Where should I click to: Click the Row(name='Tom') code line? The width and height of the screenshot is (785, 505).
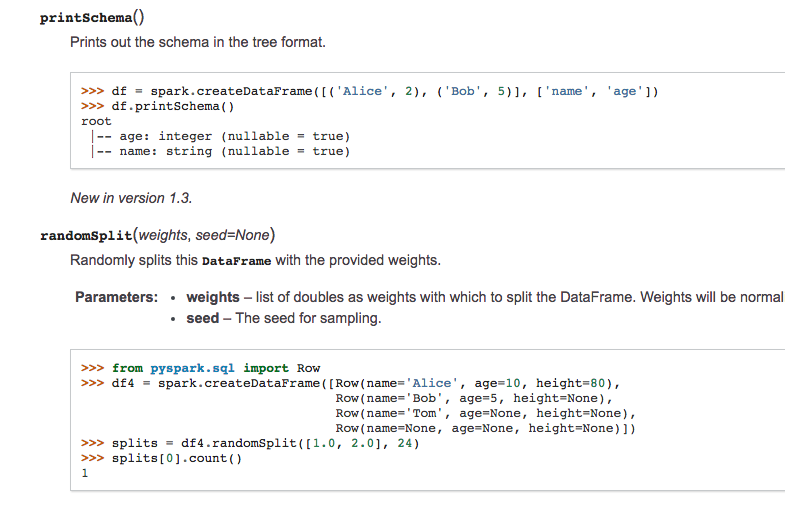485,413
